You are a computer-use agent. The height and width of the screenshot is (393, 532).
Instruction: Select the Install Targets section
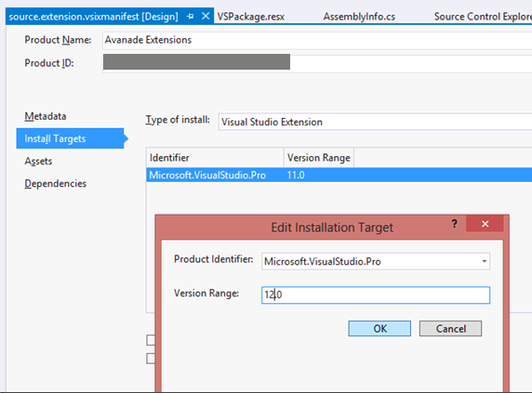click(71, 138)
